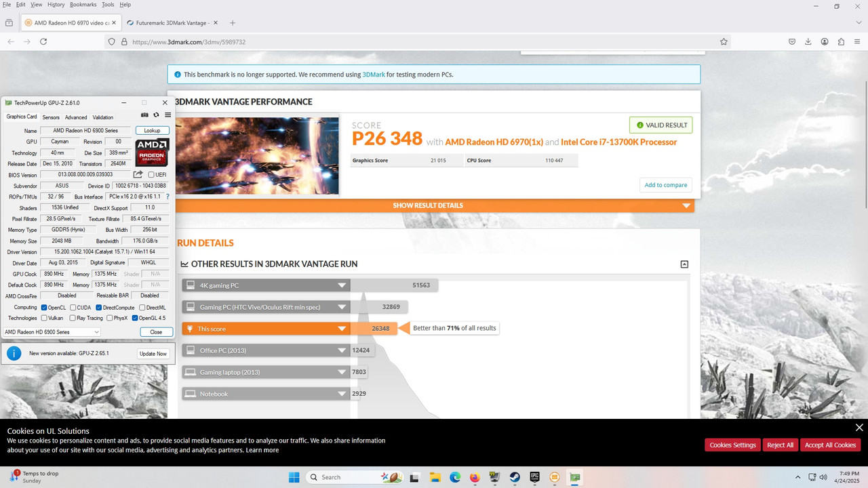The height and width of the screenshot is (488, 868).
Task: Click the BIOS export share icon
Action: (138, 174)
